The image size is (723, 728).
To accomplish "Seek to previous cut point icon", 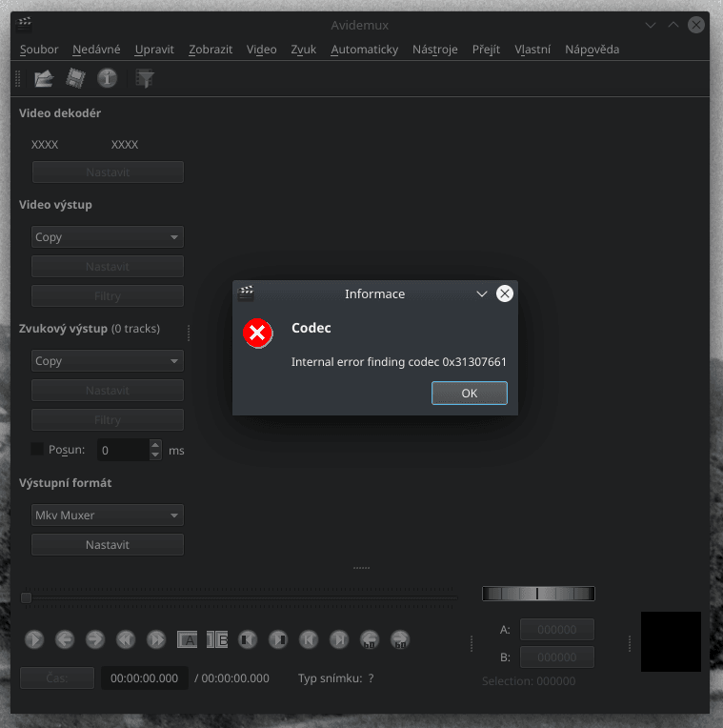I will pyautogui.click(x=248, y=639).
